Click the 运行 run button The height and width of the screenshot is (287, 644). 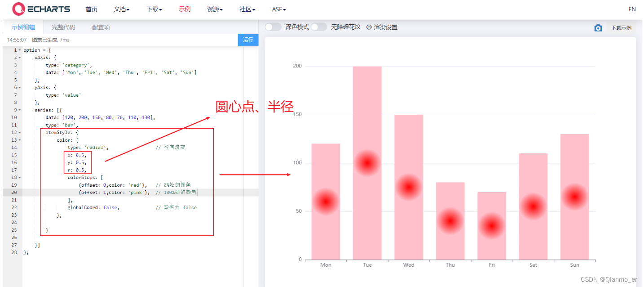(x=248, y=40)
